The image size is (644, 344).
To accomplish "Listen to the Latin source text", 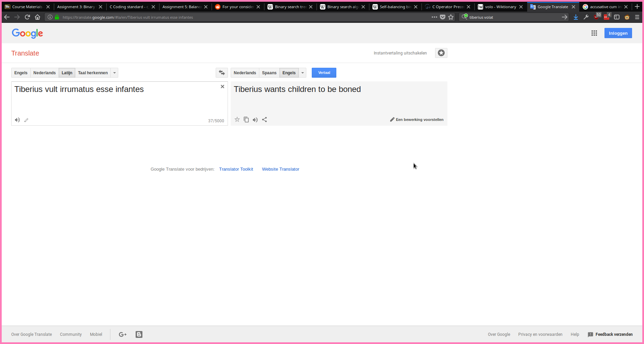I will [x=17, y=120].
